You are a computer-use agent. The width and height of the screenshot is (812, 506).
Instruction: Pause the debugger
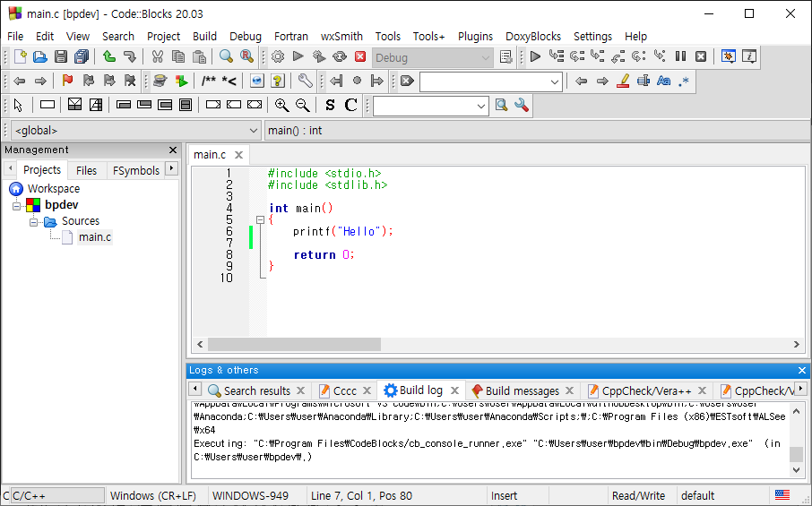pos(680,56)
